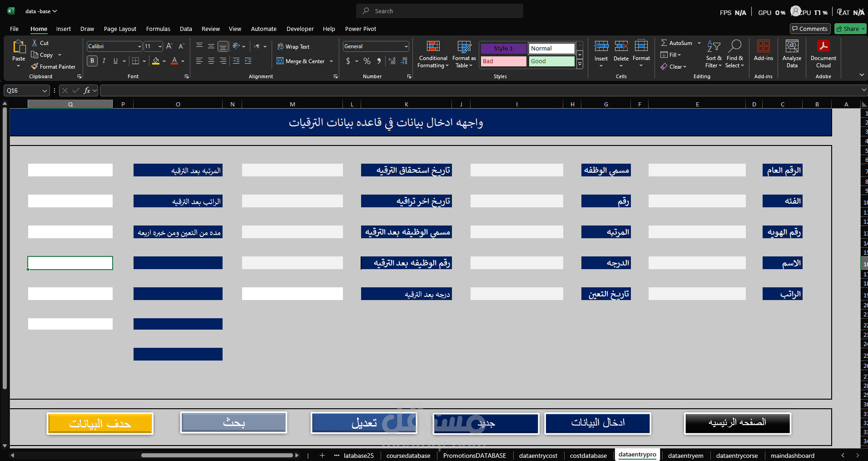Align text to the right
The image size is (868, 461).
click(x=223, y=61)
